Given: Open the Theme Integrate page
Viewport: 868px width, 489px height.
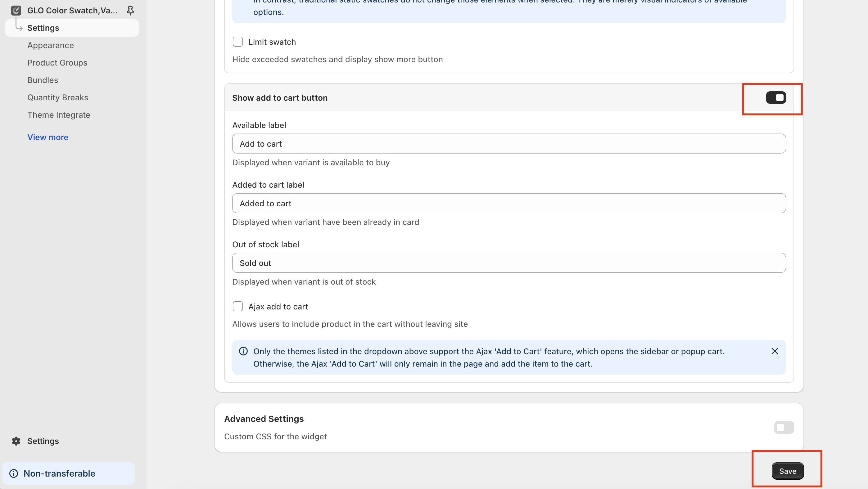Looking at the screenshot, I should coord(59,115).
